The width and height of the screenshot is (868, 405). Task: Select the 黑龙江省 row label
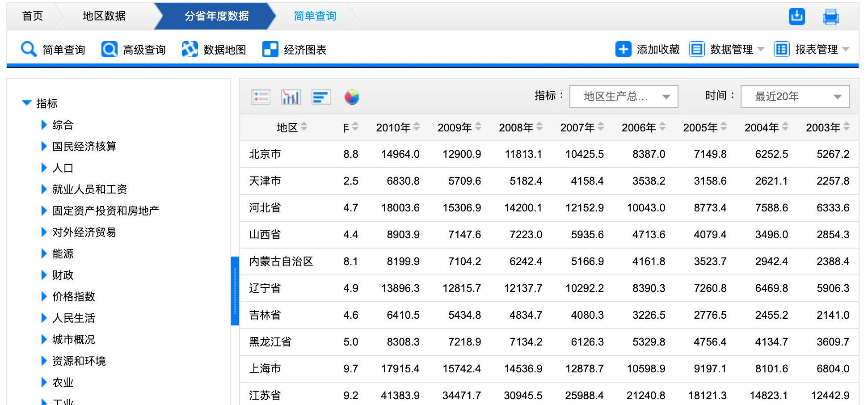[270, 342]
